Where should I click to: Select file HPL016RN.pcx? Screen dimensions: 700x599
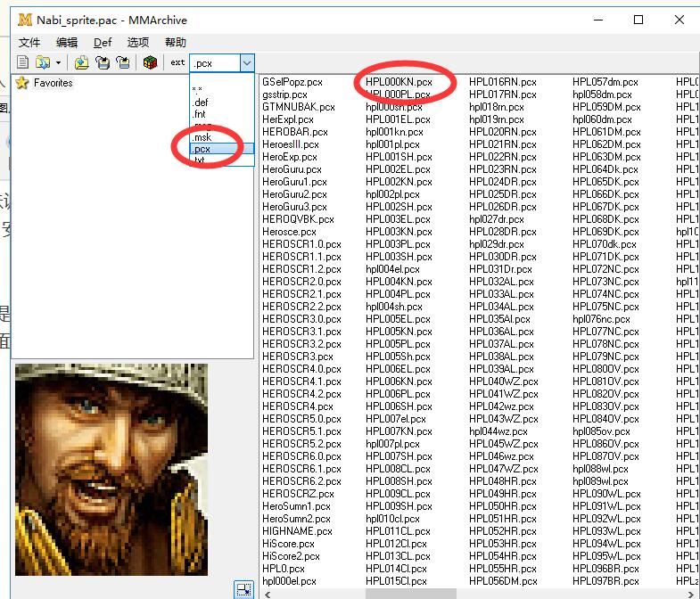[x=503, y=82]
